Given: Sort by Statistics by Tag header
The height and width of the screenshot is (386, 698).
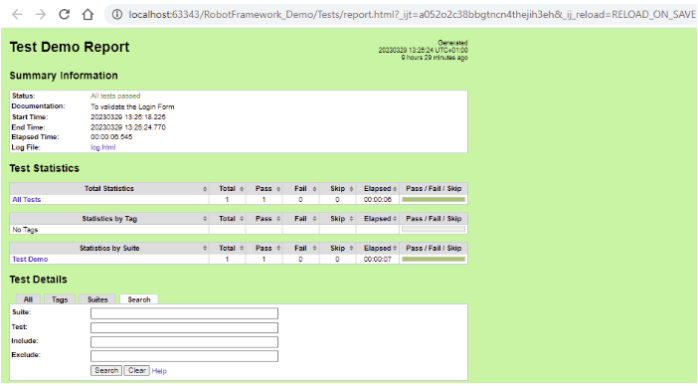Looking at the screenshot, I should (109, 219).
